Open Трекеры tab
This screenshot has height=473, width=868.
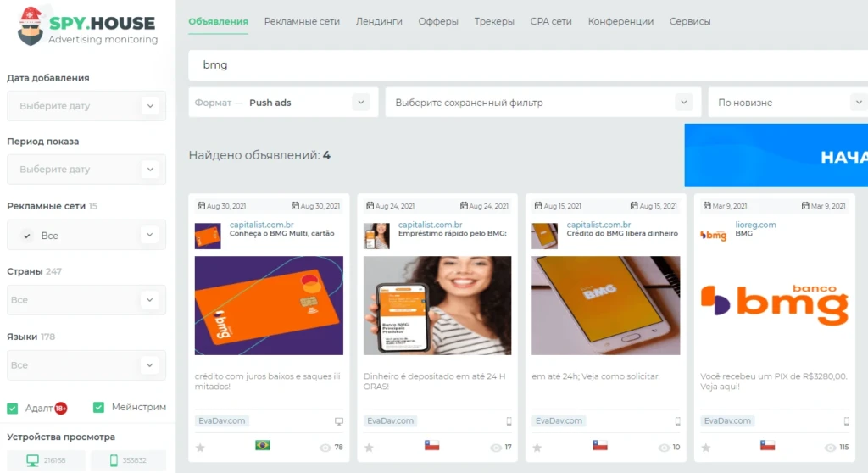[x=494, y=21]
